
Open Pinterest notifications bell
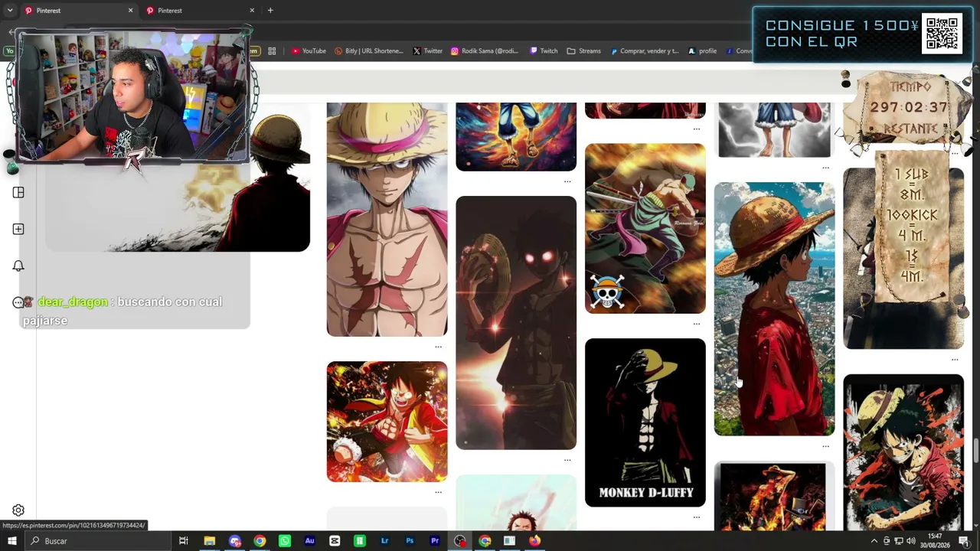coord(18,266)
